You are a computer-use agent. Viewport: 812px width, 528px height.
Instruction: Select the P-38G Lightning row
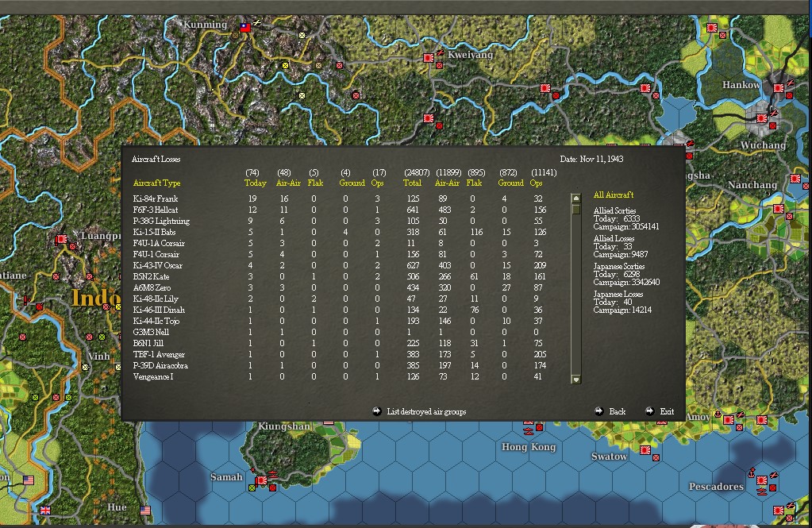(339, 221)
